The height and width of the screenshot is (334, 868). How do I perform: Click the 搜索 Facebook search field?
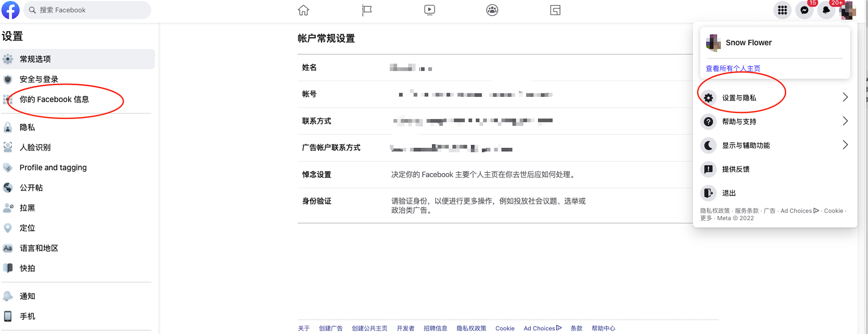point(87,10)
